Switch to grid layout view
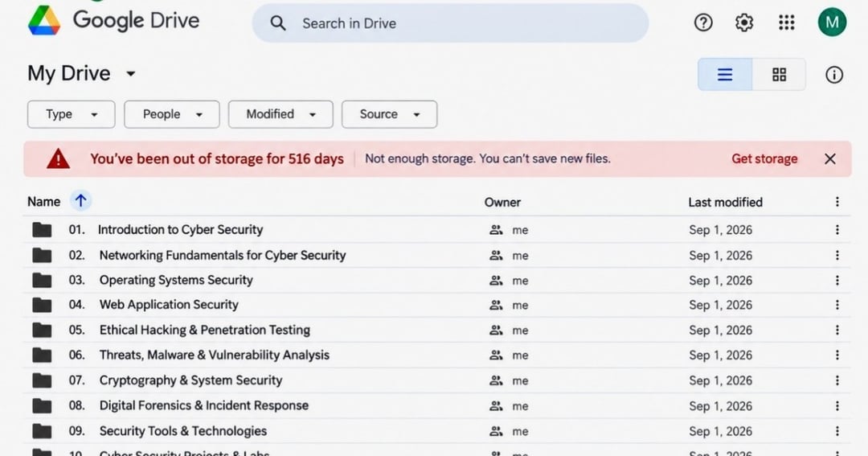Screen dimensions: 868x456 tap(779, 74)
